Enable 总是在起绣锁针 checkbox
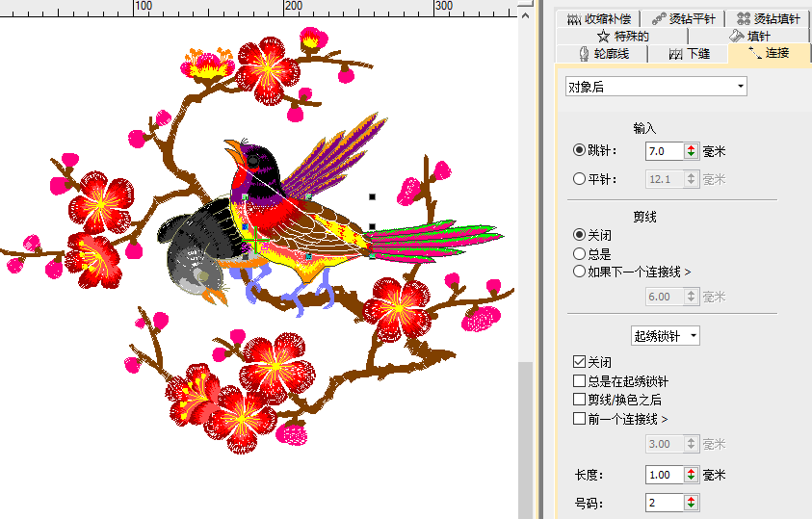The height and width of the screenshot is (519, 812). [579, 381]
